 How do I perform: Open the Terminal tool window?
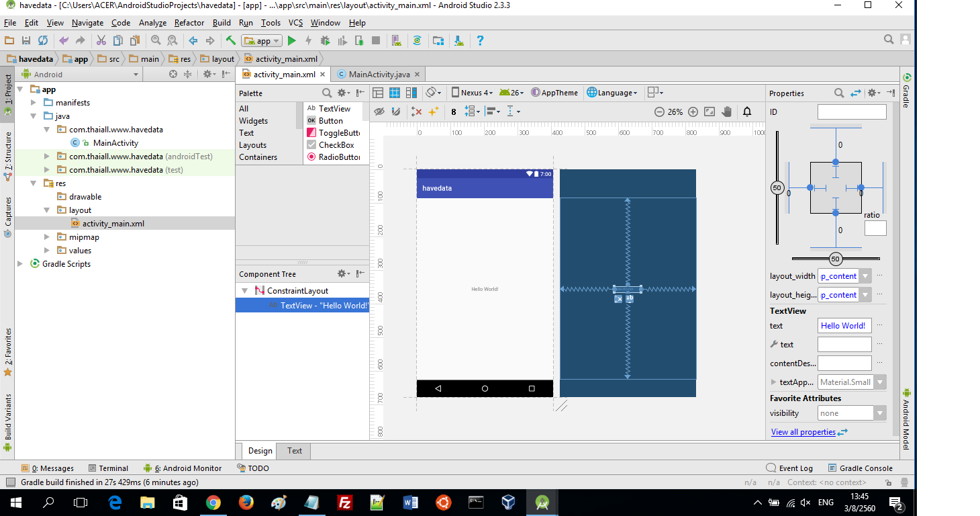pos(107,468)
